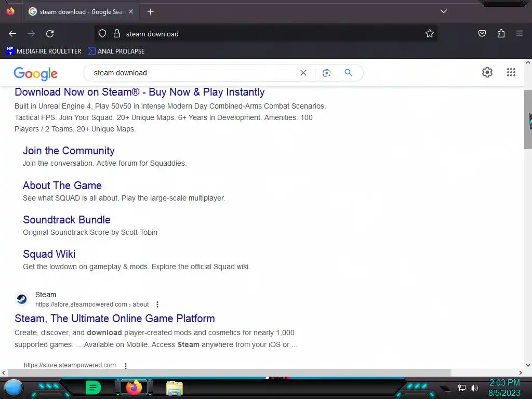
Task: Open the green notes app on taskbar
Action: click(93, 388)
